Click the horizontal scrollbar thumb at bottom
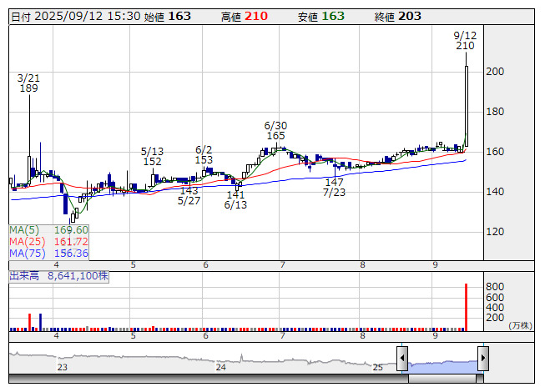 click(442, 379)
